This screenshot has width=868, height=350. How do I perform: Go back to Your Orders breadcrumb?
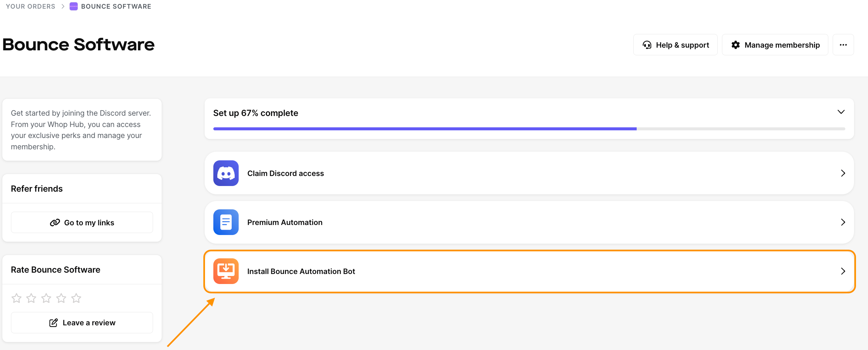[x=31, y=6]
